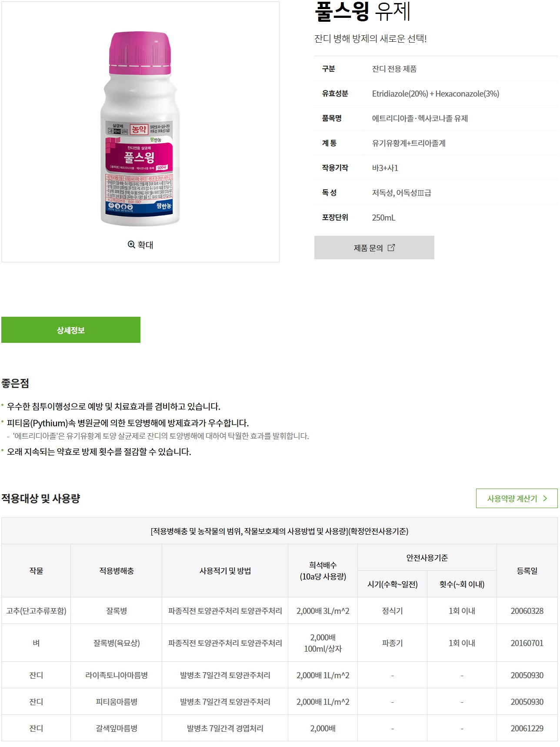This screenshot has height=747, width=560.
Task: Click the Etridiazole(20%) + Hexaconazole(3%) ingredient text
Action: [435, 94]
